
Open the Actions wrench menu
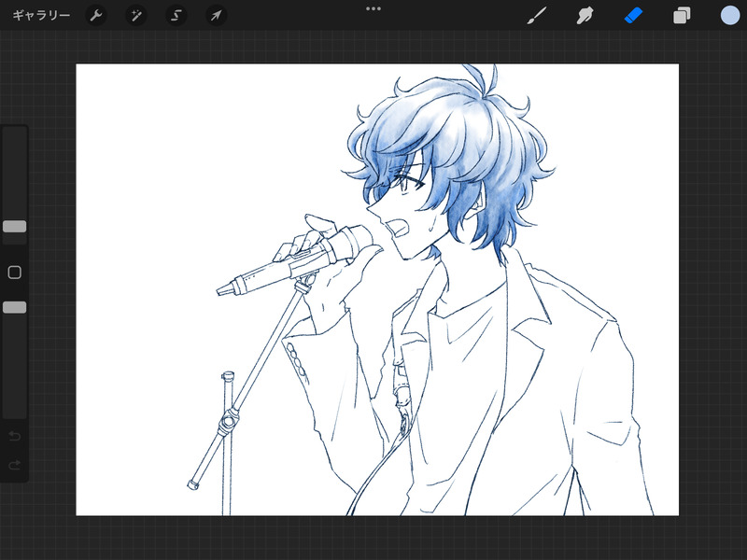click(x=96, y=16)
